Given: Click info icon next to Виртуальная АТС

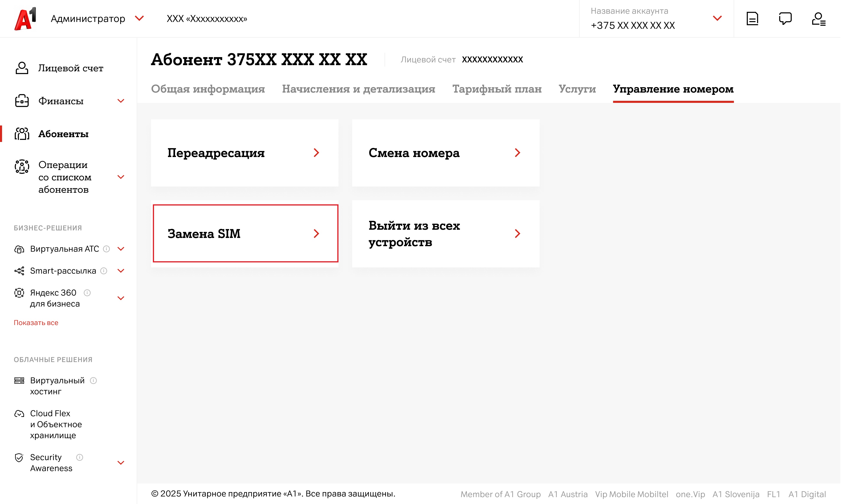Looking at the screenshot, I should (106, 249).
